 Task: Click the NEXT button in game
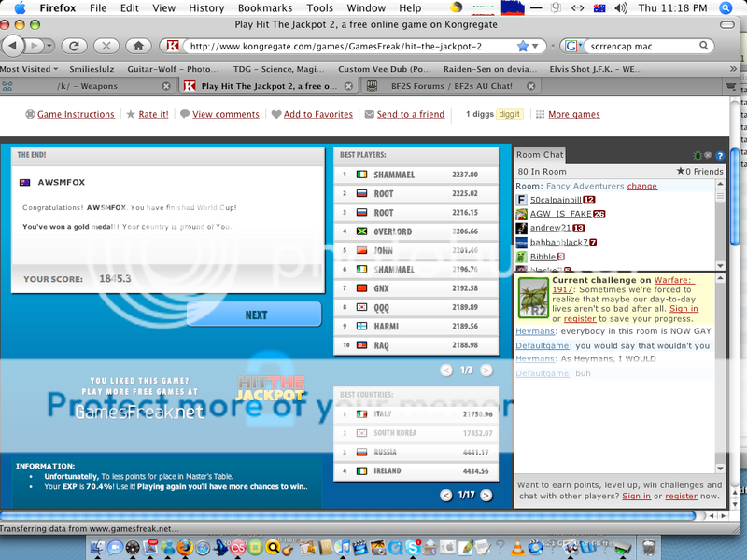click(254, 315)
